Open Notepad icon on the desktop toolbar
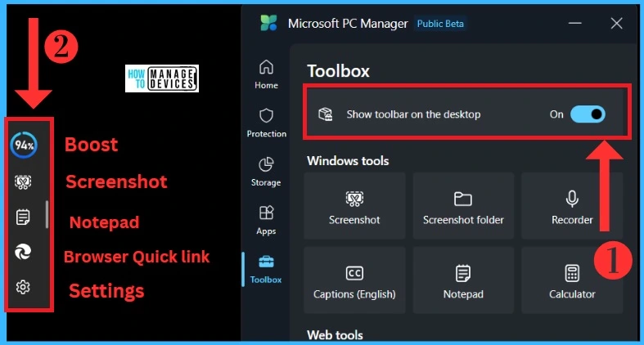 (23, 217)
